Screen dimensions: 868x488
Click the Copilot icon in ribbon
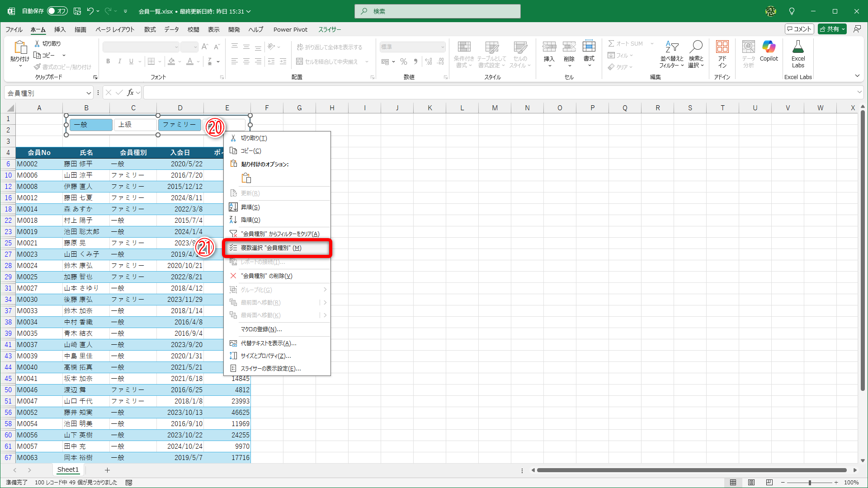point(769,51)
